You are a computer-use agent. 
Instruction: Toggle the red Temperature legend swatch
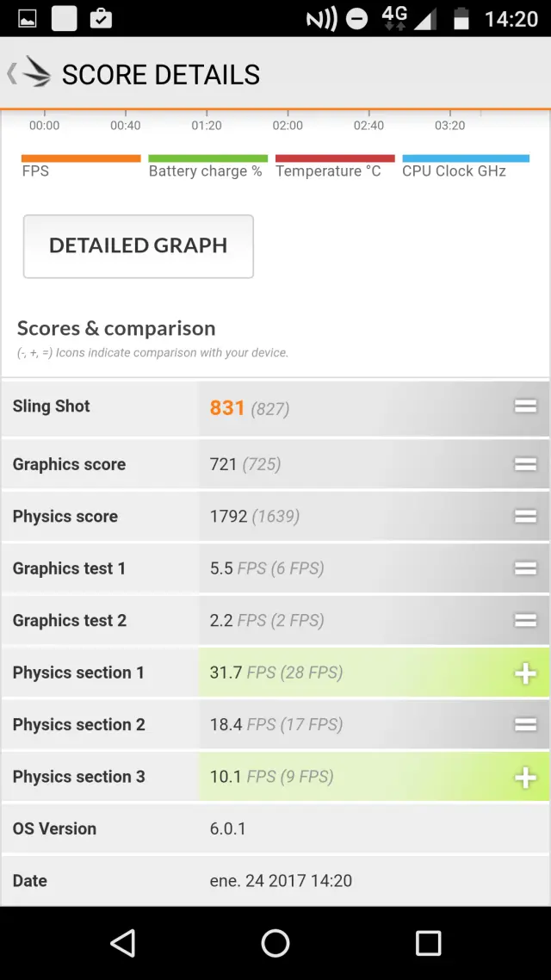tap(335, 159)
